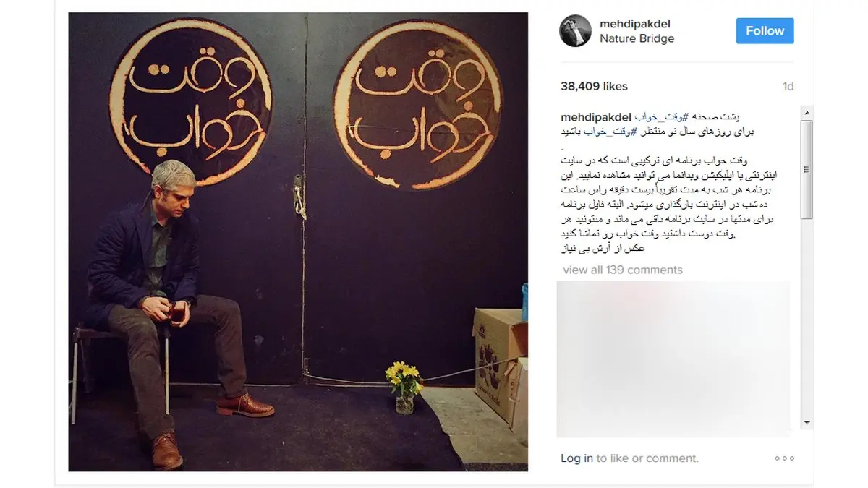Screen dimensions: 868x488
Task: Click the scrollbar down arrow in comments
Action: pos(807,422)
